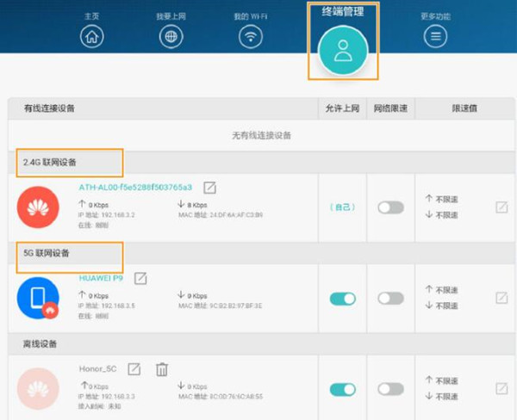Click ATH-AL00 MAC address text
Viewport: 517px width, 420px height.
[x=221, y=215]
